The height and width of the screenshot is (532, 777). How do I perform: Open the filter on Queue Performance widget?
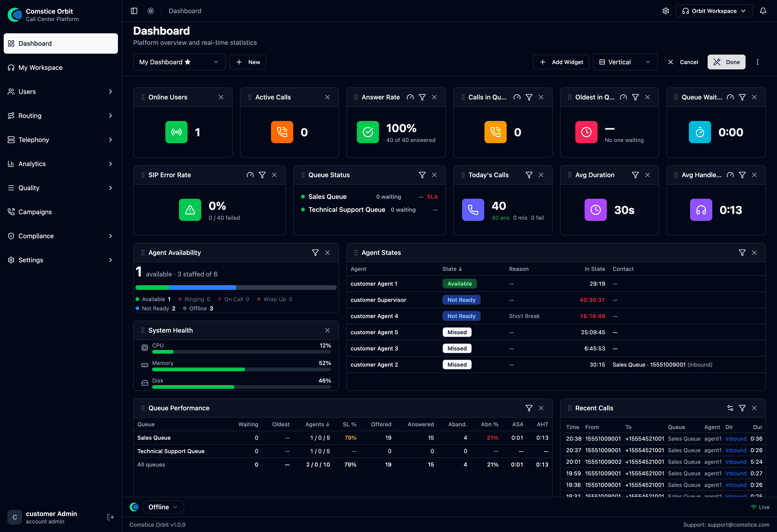coord(529,408)
